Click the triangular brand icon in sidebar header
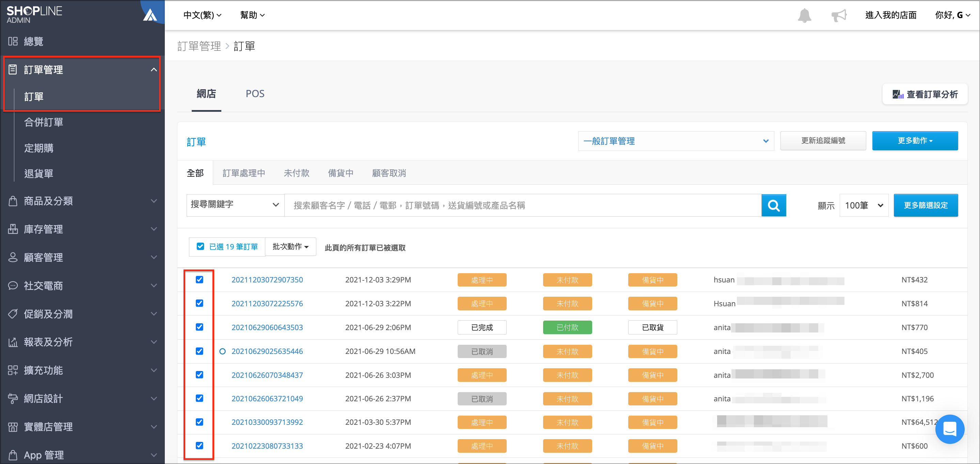 pos(150,15)
